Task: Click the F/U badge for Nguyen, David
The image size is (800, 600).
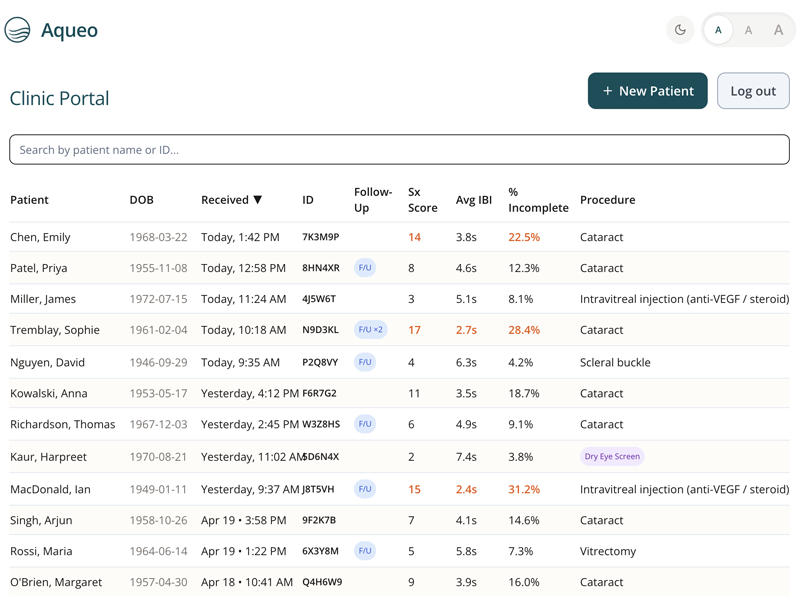Action: [365, 362]
